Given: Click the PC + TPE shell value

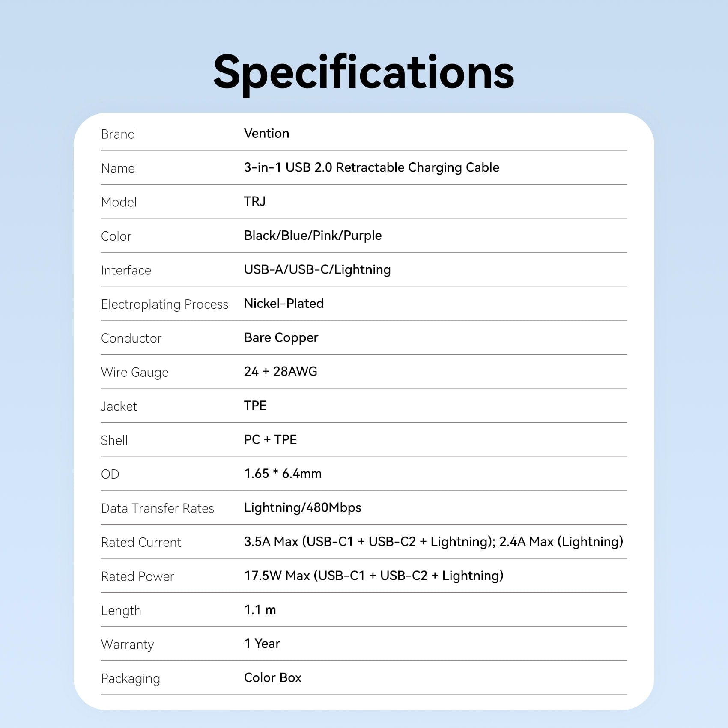Looking at the screenshot, I should [x=270, y=439].
